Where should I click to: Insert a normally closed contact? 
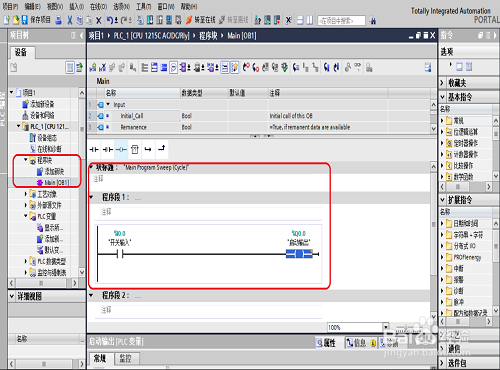click(108, 149)
